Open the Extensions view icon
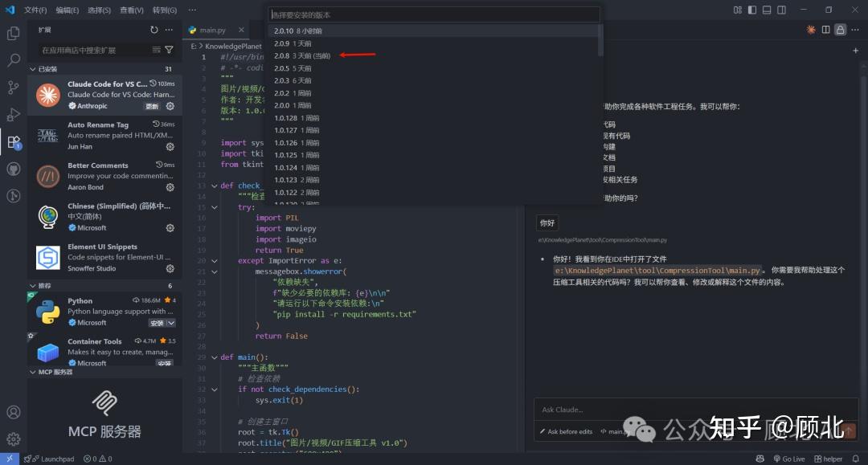The width and height of the screenshot is (868, 465). (x=14, y=142)
